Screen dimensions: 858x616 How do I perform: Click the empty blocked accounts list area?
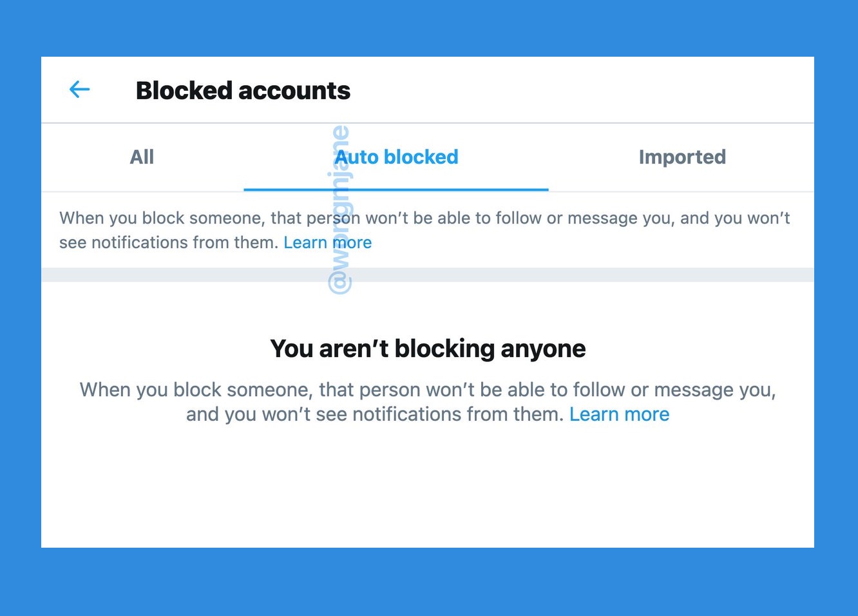pos(428,490)
